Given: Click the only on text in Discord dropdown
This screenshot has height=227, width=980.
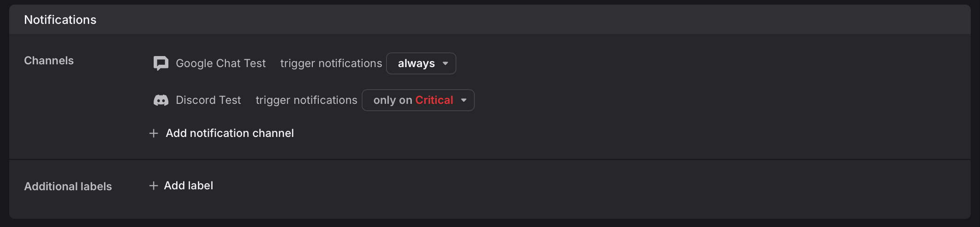Looking at the screenshot, I should click(x=393, y=100).
